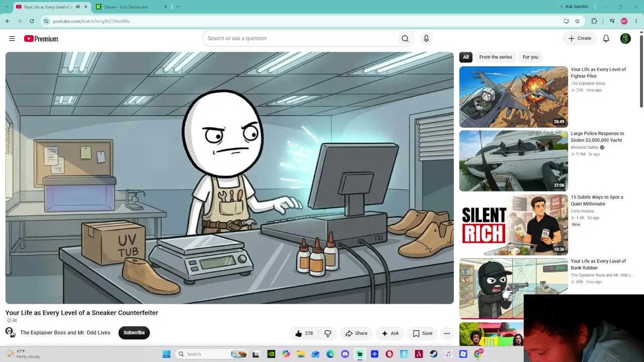Click the Windows taskbar search box
The image size is (644, 362).
point(211,354)
